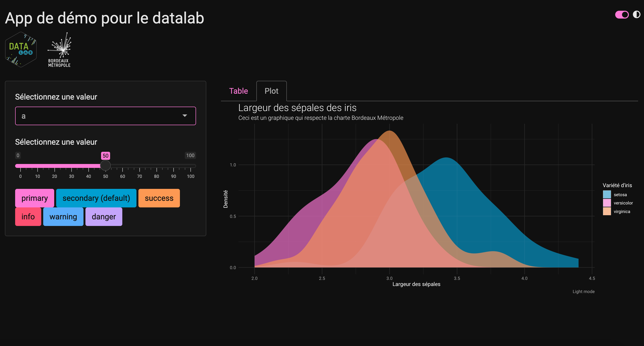Click the slider handle at 50

105,165
